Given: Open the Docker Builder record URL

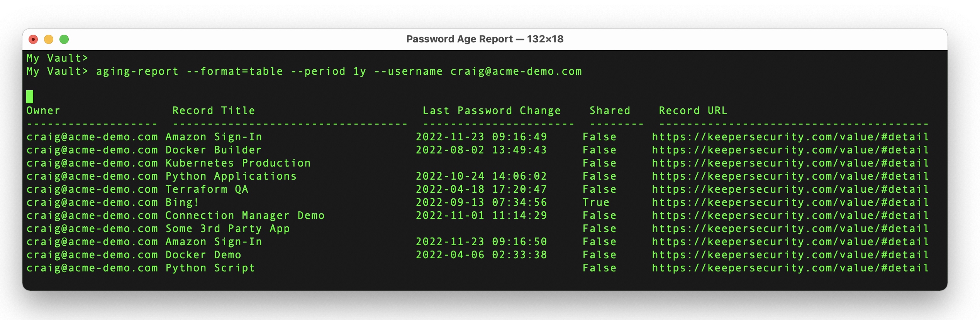Looking at the screenshot, I should 790,150.
